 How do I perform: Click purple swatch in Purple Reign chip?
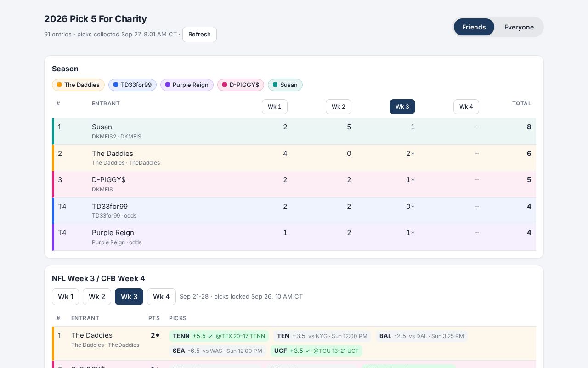(168, 85)
